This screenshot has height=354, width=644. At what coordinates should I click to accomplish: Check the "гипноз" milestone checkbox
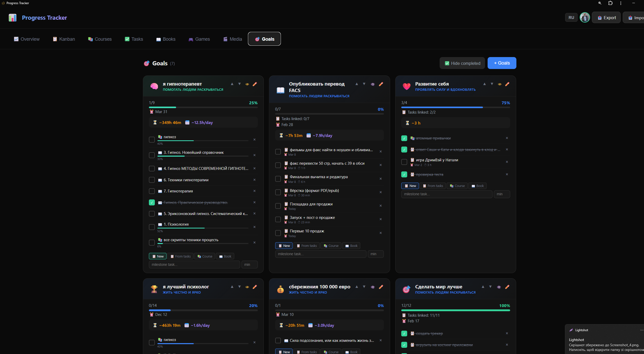(x=152, y=140)
